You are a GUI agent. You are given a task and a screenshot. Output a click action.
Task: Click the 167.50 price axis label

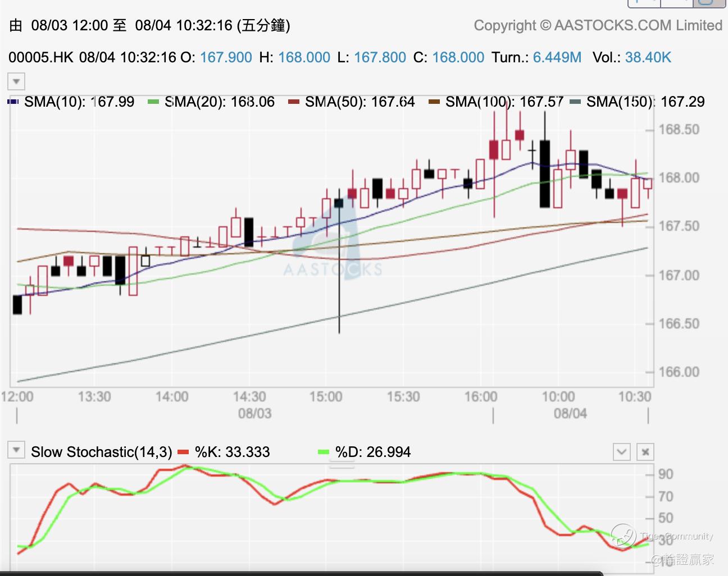point(679,226)
